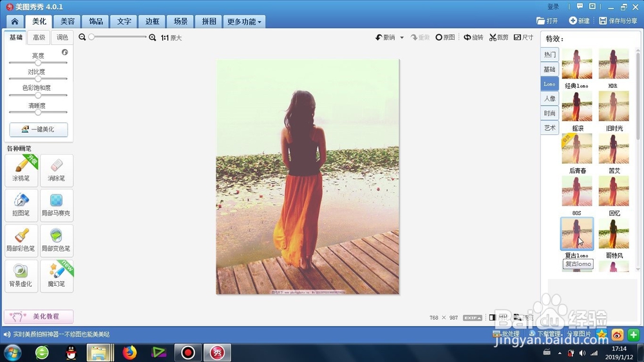
Task: Click the zoom in magnifier icon
Action: (x=153, y=37)
